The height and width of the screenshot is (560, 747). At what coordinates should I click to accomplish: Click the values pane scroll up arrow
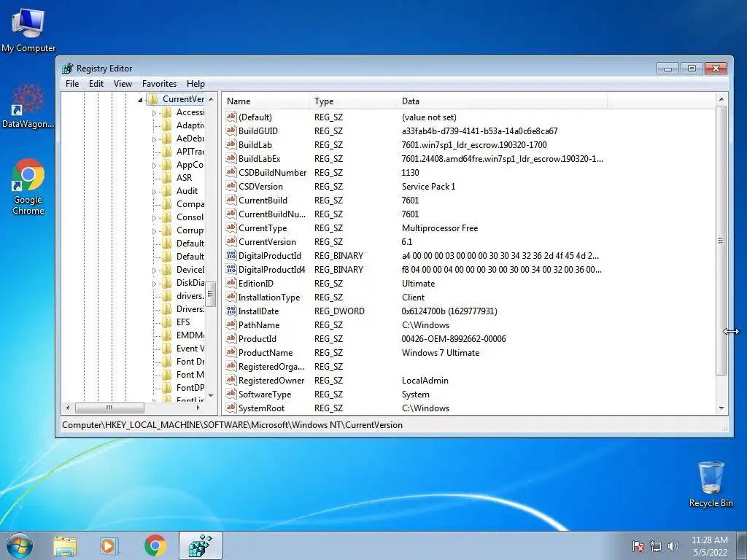click(x=721, y=99)
